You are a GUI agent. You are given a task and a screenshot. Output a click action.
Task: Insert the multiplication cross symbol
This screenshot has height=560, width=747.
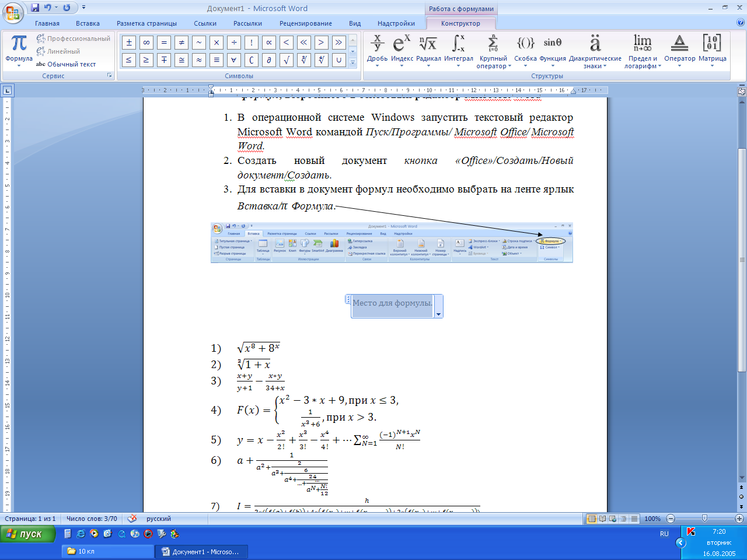coord(217,43)
